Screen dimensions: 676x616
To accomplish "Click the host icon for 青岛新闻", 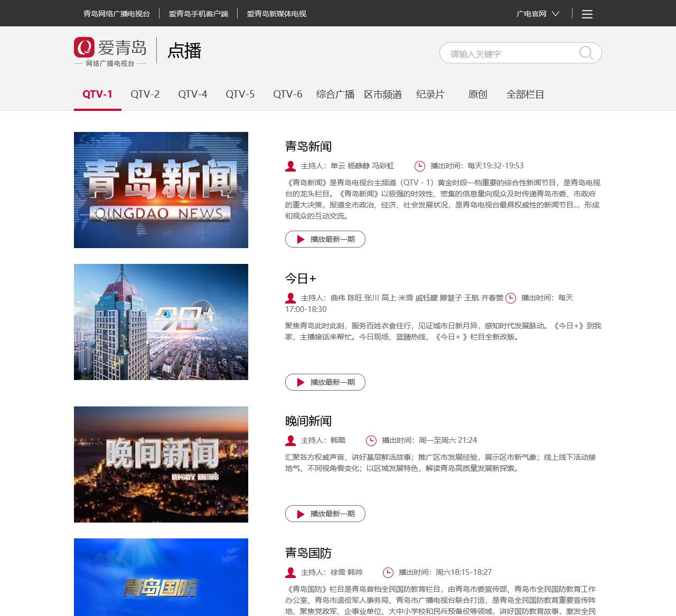I will point(290,166).
